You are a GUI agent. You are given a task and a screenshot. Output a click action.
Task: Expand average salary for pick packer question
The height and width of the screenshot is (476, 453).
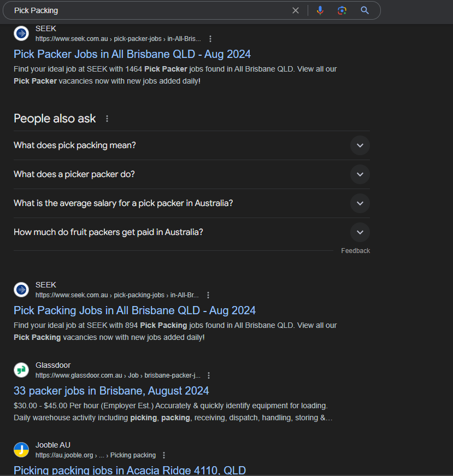(360, 203)
